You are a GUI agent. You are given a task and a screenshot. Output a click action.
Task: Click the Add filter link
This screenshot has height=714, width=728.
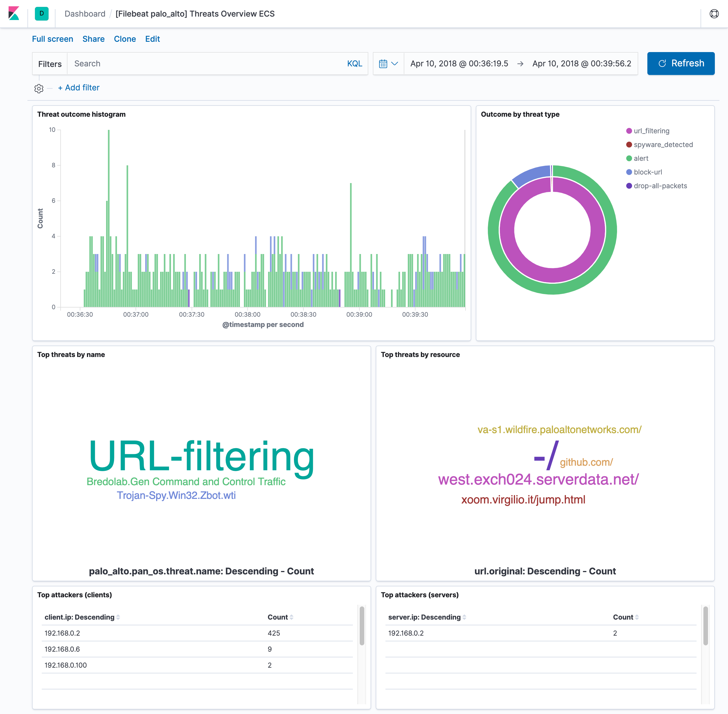pyautogui.click(x=78, y=87)
